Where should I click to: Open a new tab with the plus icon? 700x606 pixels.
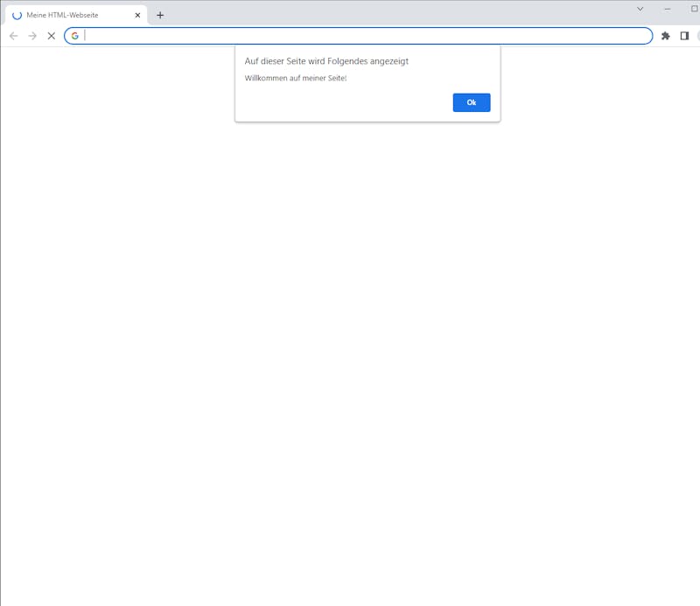pyautogui.click(x=160, y=15)
